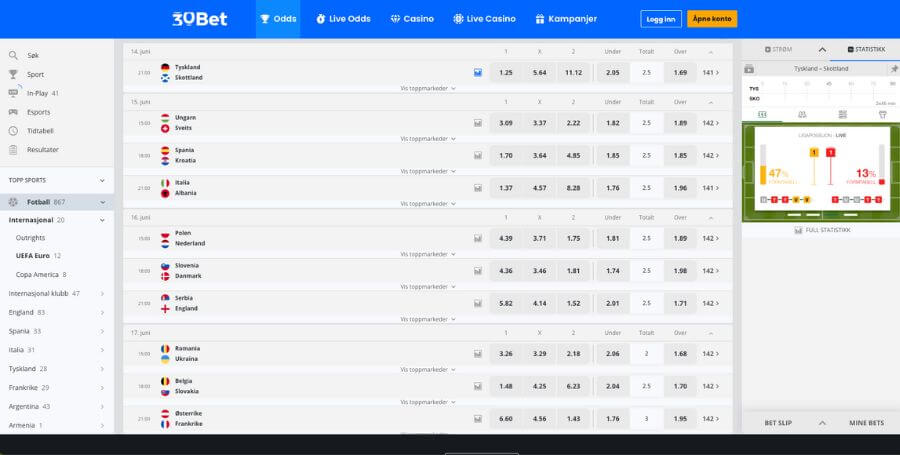Screen dimensions: 900x455
Task: Click the Logg inn button
Action: (661, 19)
